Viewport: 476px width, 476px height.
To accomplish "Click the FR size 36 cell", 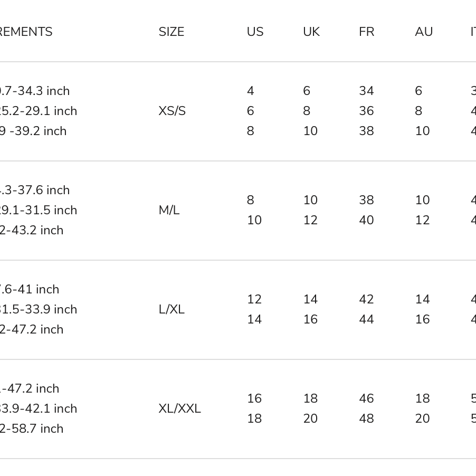I will 366,111.
